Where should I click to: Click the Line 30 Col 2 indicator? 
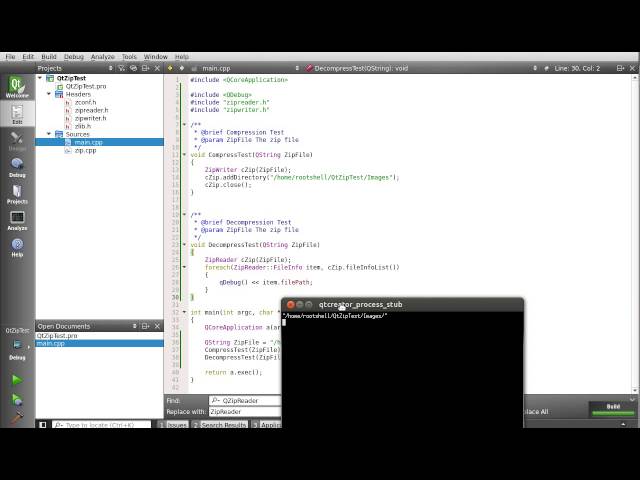[x=577, y=68]
